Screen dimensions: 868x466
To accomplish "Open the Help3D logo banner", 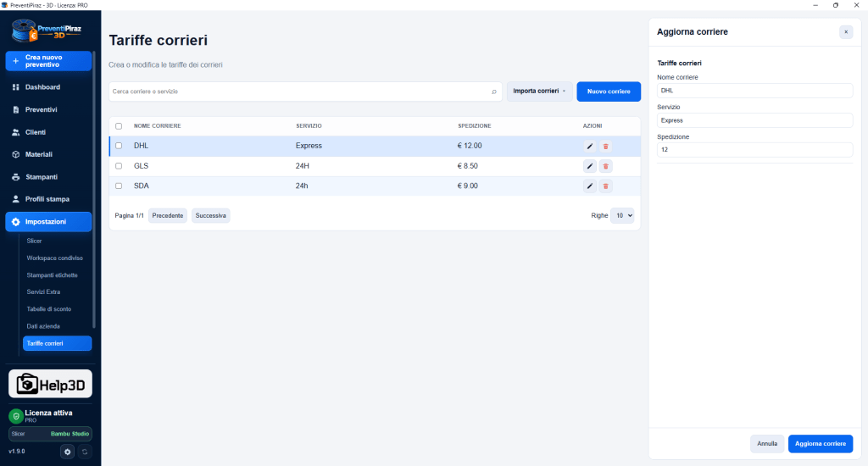I will point(50,384).
